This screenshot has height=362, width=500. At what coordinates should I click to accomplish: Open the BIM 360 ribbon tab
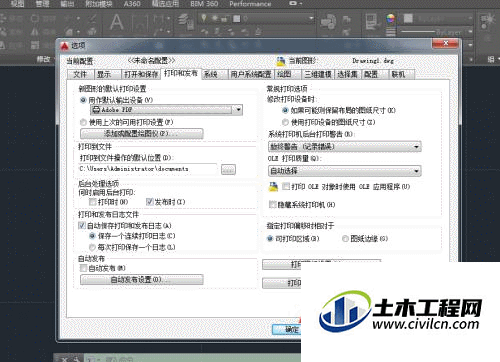(x=204, y=4)
